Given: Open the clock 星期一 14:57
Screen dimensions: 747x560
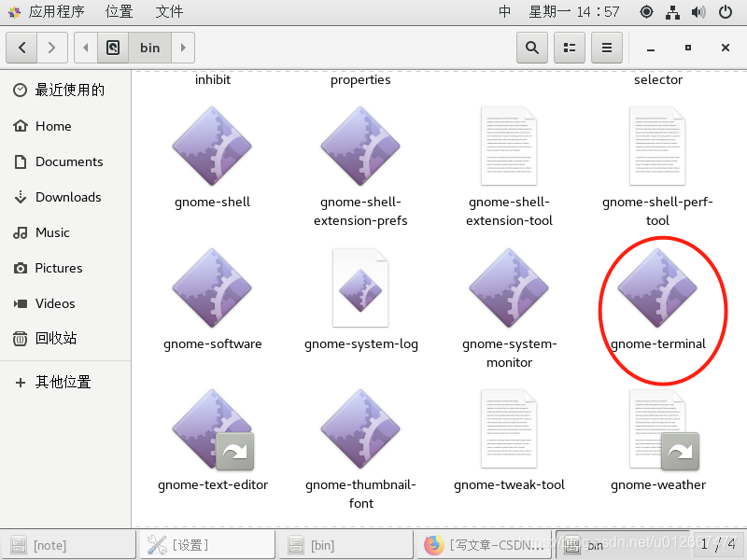Looking at the screenshot, I should (573, 11).
